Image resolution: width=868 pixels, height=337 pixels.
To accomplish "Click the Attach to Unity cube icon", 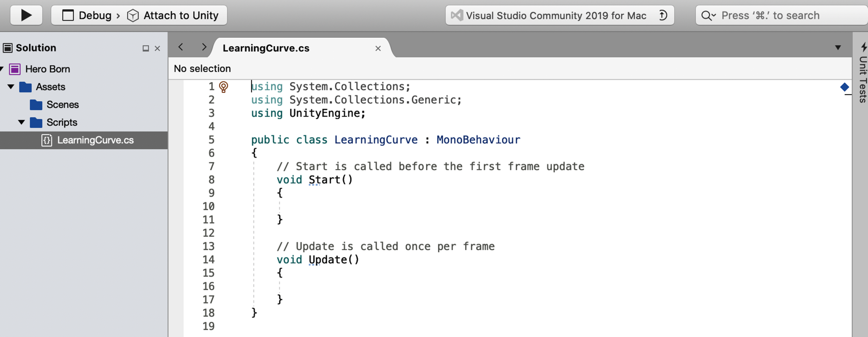I will click(133, 15).
